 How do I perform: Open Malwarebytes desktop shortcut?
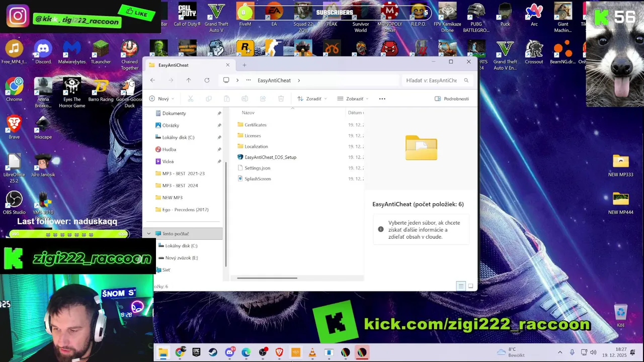tap(72, 52)
